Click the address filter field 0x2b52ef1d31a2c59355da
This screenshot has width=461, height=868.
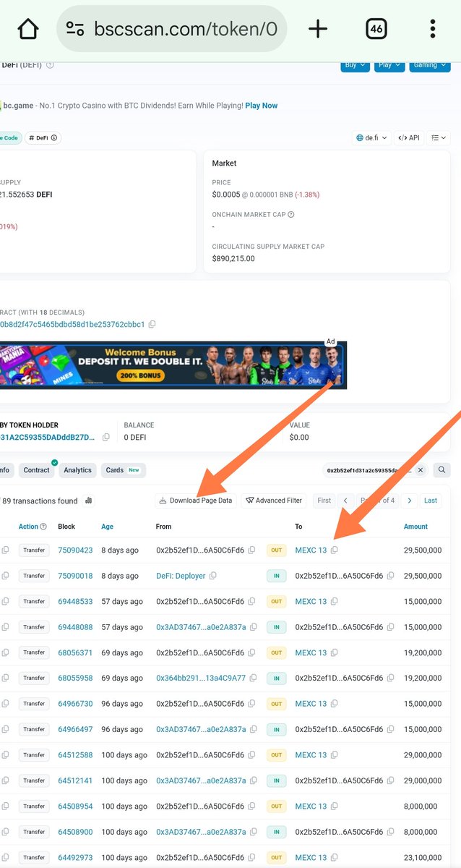click(369, 470)
